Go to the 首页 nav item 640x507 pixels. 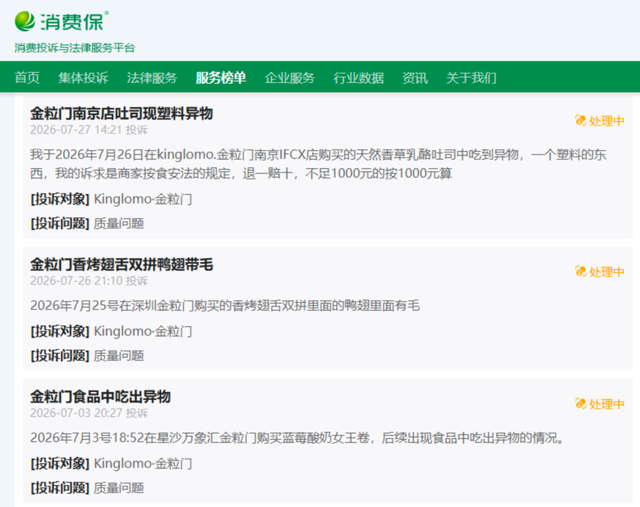pyautogui.click(x=27, y=78)
